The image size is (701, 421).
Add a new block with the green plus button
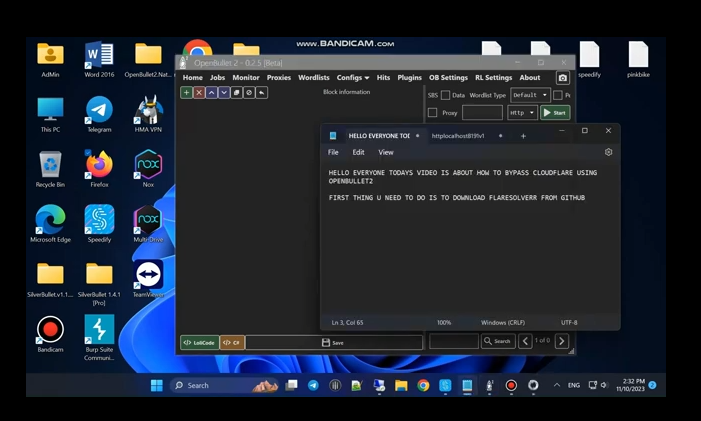tap(186, 93)
